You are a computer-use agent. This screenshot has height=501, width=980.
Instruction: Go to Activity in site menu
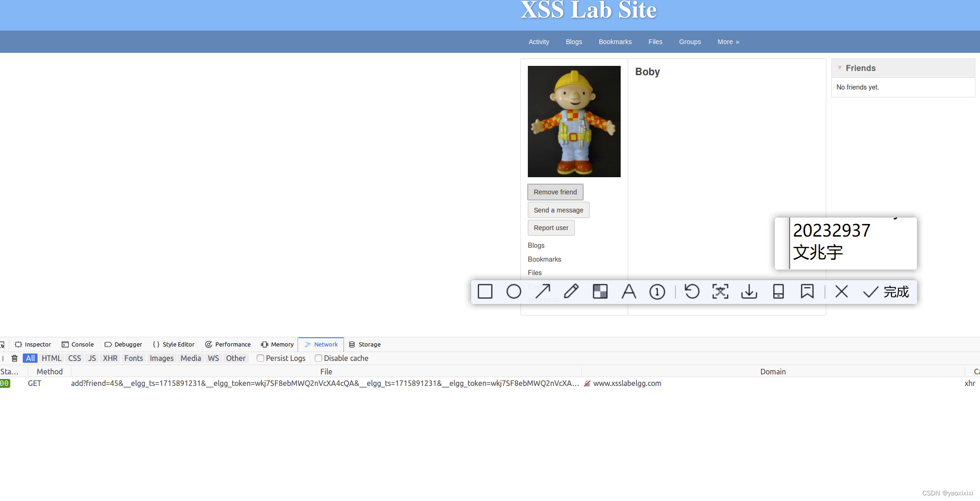539,42
